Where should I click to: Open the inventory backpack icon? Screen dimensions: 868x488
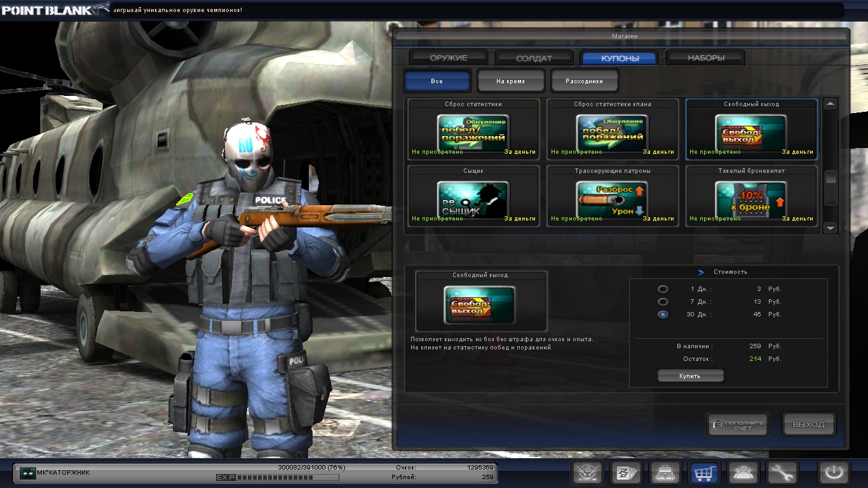pos(665,473)
